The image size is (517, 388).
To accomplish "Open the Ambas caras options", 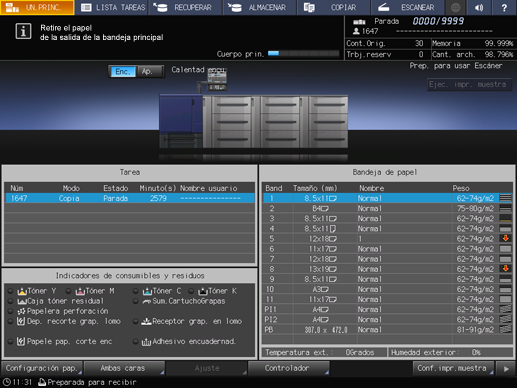I will point(124,368).
